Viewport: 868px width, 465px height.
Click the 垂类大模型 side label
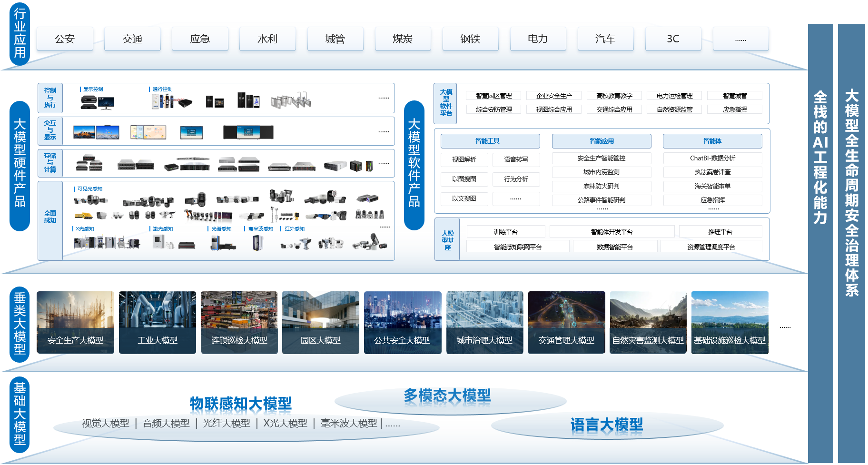20,325
